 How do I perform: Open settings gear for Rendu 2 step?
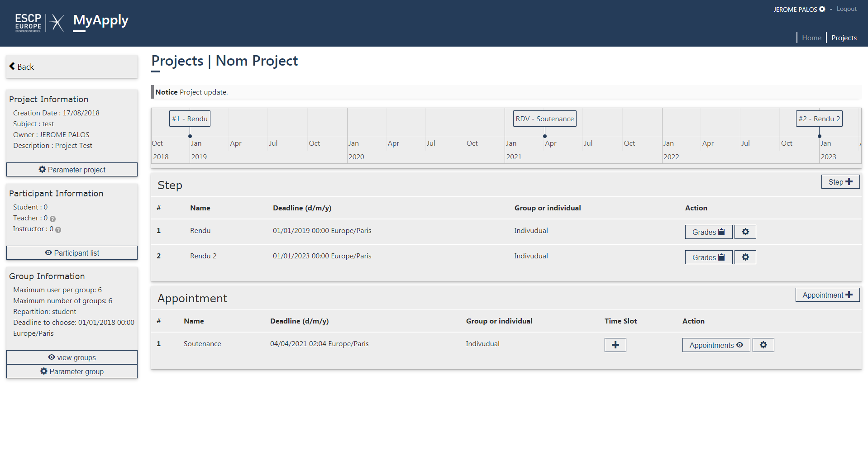click(745, 257)
